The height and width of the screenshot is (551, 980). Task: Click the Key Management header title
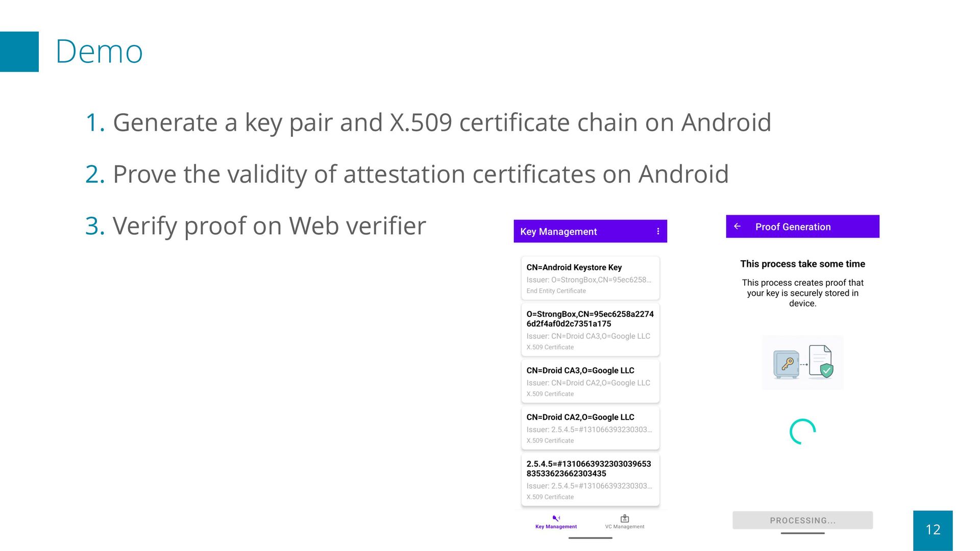pyautogui.click(x=558, y=232)
